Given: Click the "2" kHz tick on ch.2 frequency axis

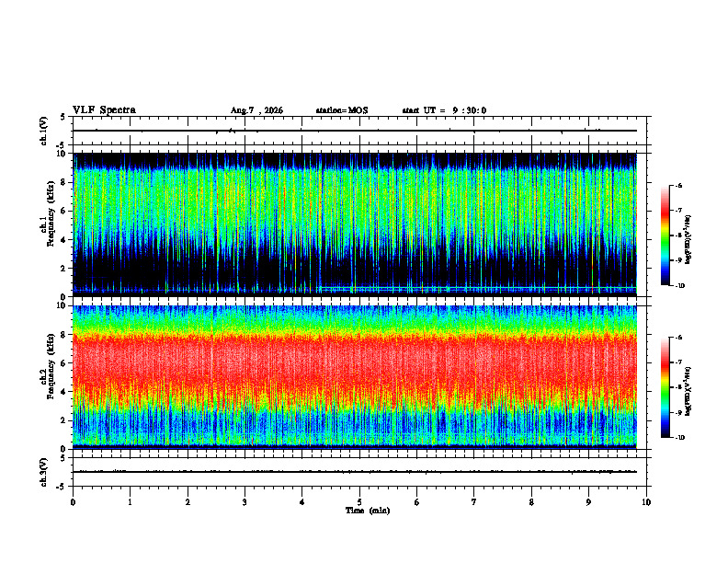Looking at the screenshot, I should [64, 420].
